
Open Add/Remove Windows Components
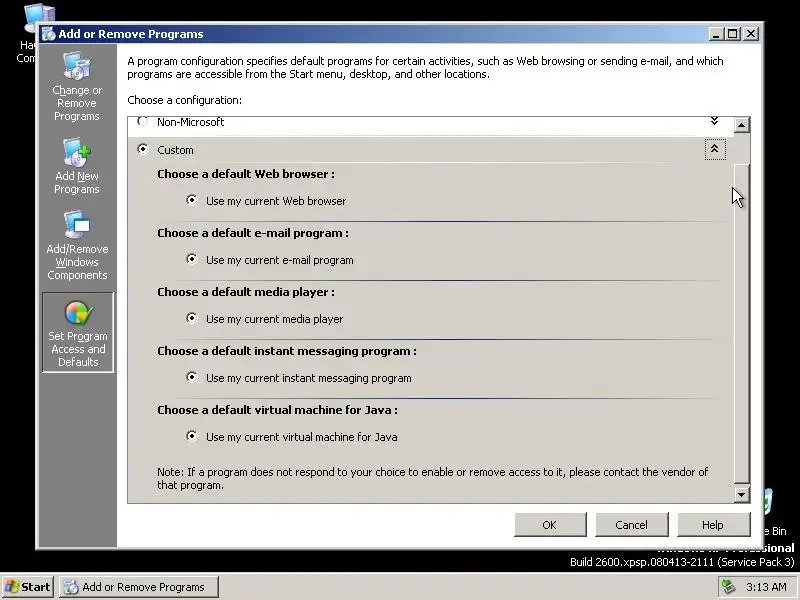tap(77, 245)
